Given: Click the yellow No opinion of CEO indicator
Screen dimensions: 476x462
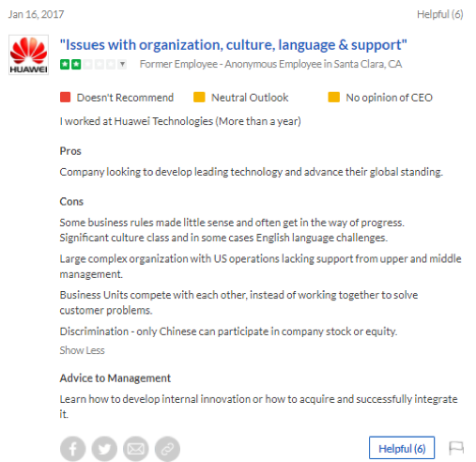Looking at the screenshot, I should tap(333, 97).
